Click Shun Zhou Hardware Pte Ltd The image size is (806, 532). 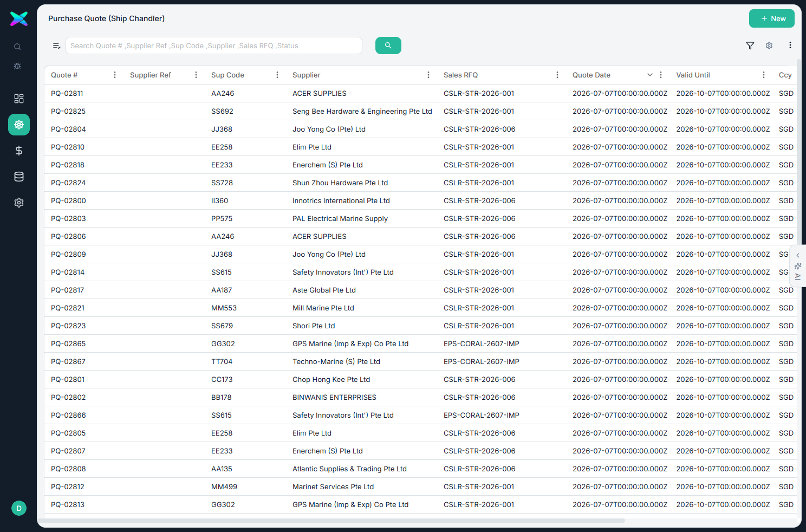(340, 183)
